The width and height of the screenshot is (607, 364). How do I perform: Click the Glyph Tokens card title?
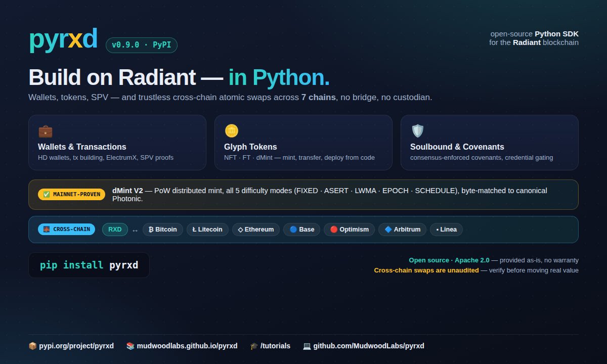coord(250,147)
